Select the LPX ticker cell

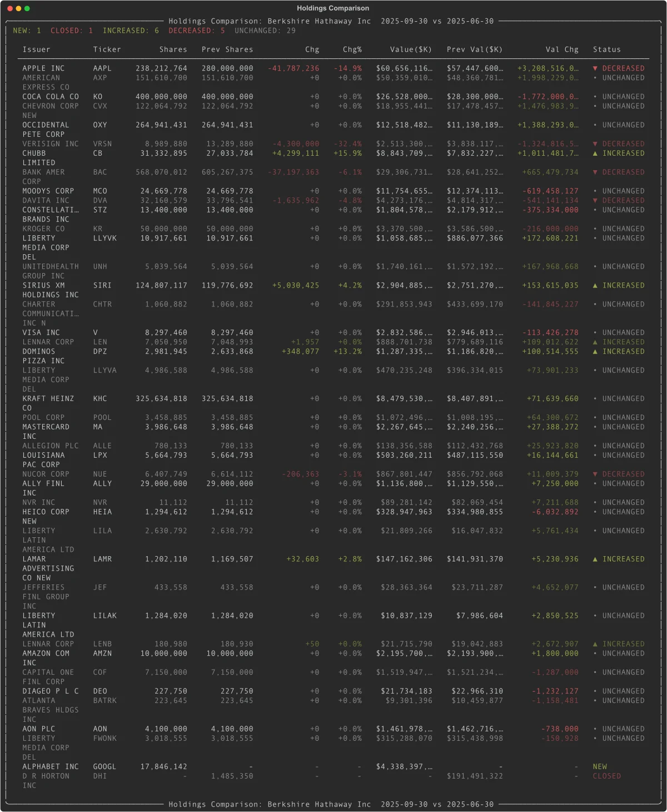pos(100,456)
